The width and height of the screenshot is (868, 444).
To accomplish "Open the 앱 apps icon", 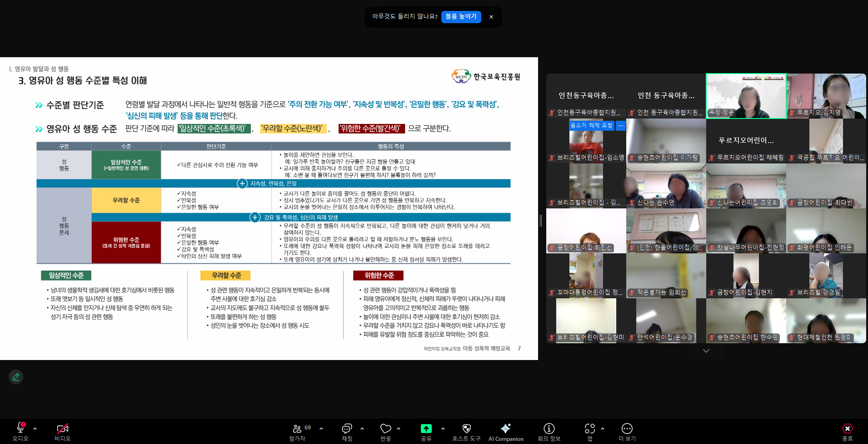I will tap(589, 429).
